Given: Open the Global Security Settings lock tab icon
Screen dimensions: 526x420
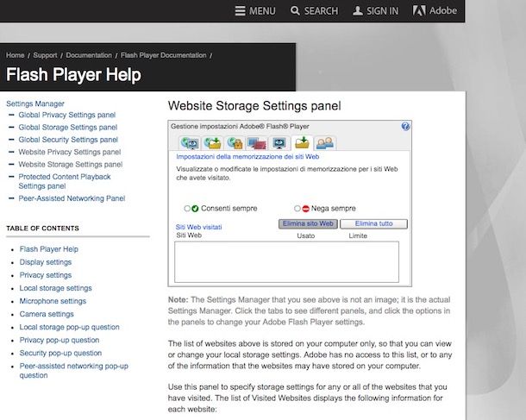Looking at the screenshot, I should click(235, 143).
